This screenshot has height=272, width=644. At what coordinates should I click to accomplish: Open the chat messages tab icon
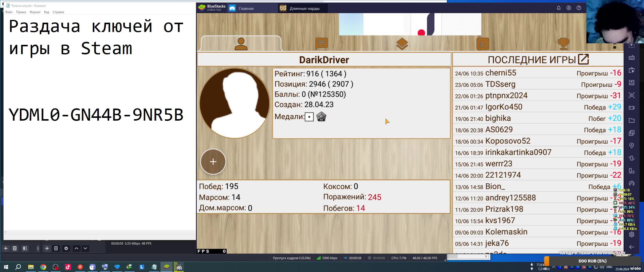tap(321, 44)
